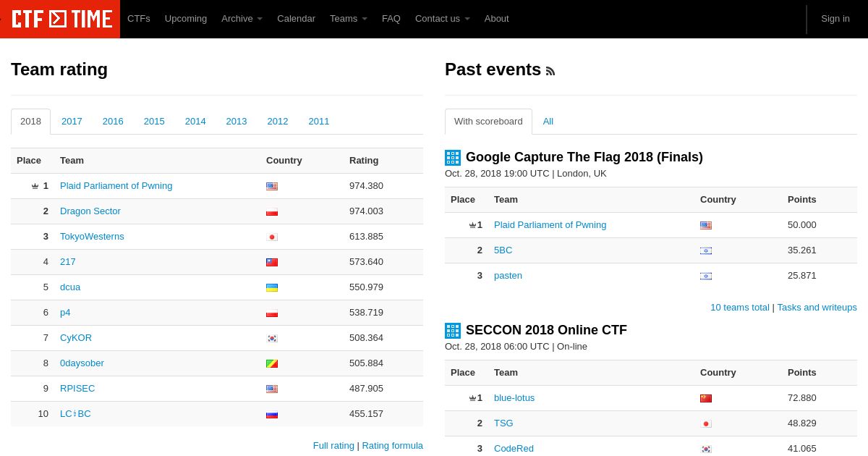Image resolution: width=868 pixels, height=456 pixels.
Task: Click the scoreboard icon next to SECCON 2018
Action: click(x=453, y=331)
